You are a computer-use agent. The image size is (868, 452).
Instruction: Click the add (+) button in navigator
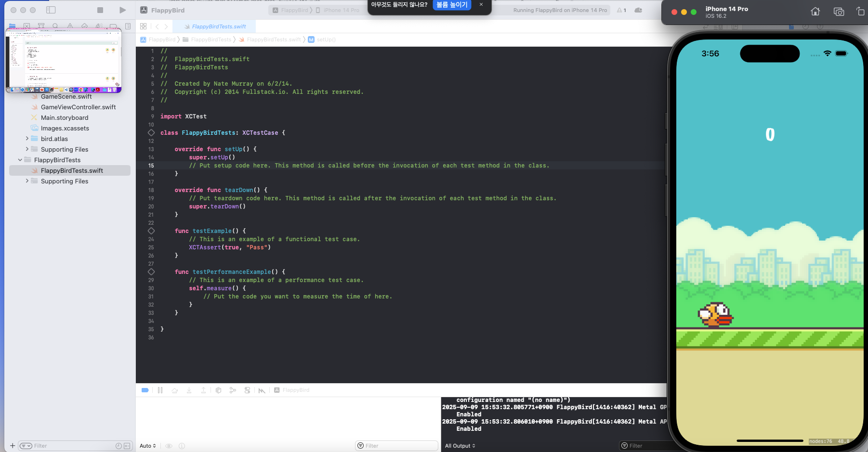13,446
